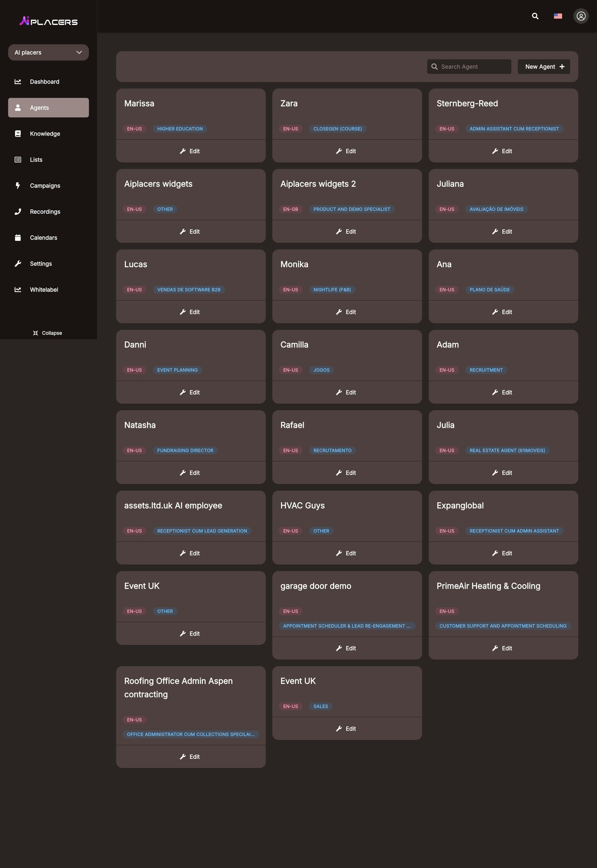Viewport: 597px width, 868px height.
Task: Click the Dashboard chart icon in sidebar
Action: click(18, 82)
